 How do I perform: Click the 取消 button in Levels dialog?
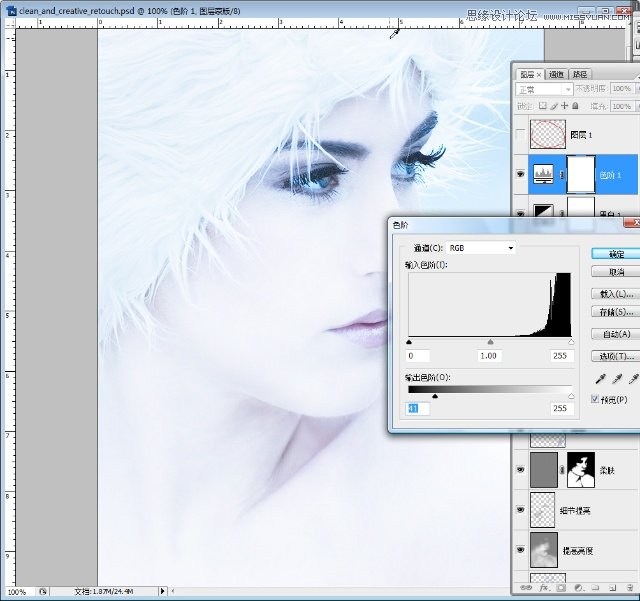tap(616, 272)
